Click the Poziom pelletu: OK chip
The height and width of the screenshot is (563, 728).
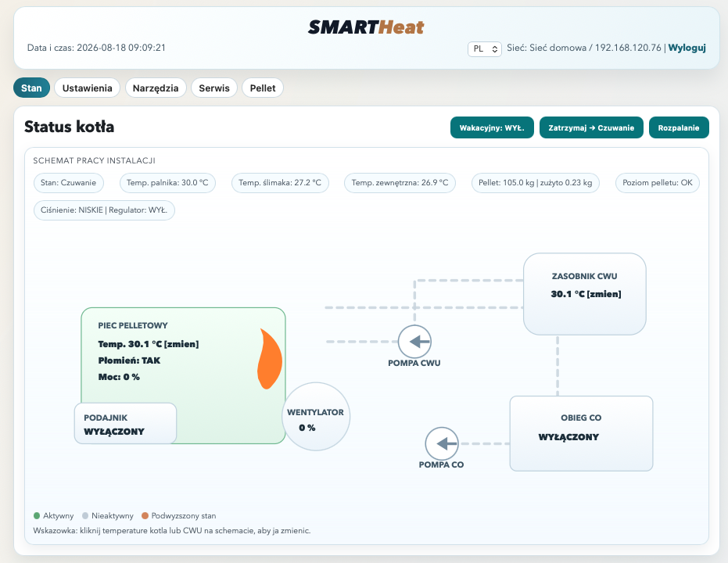point(658,183)
